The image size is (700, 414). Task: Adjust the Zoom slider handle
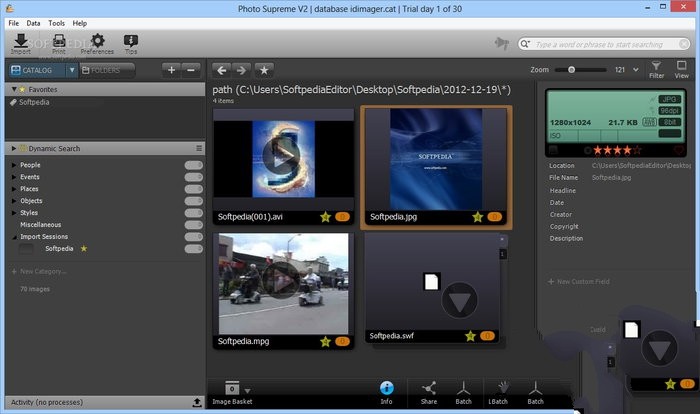tap(571, 70)
